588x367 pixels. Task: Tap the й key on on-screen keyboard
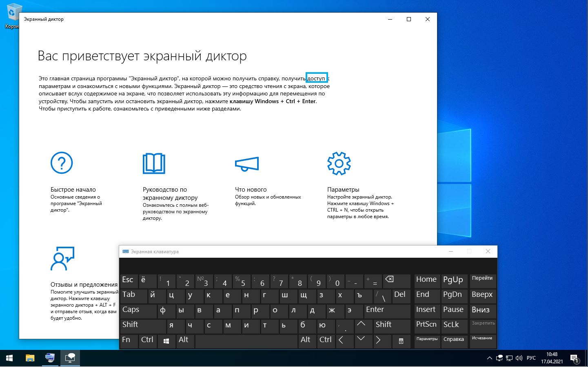tap(157, 296)
